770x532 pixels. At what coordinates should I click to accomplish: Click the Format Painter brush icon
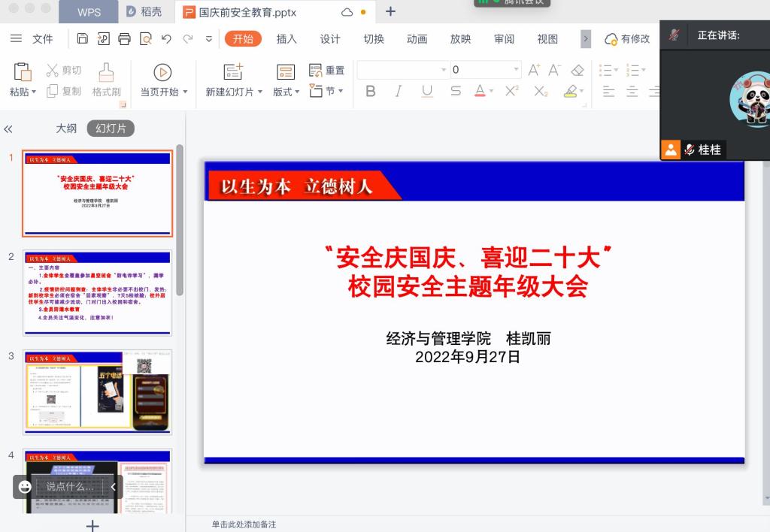click(106, 72)
